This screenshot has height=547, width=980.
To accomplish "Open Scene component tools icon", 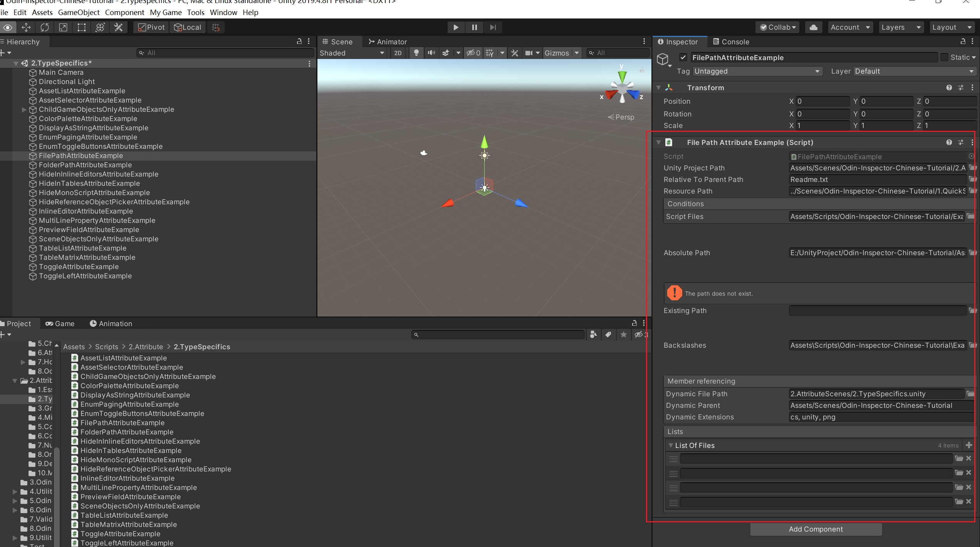I will 515,53.
